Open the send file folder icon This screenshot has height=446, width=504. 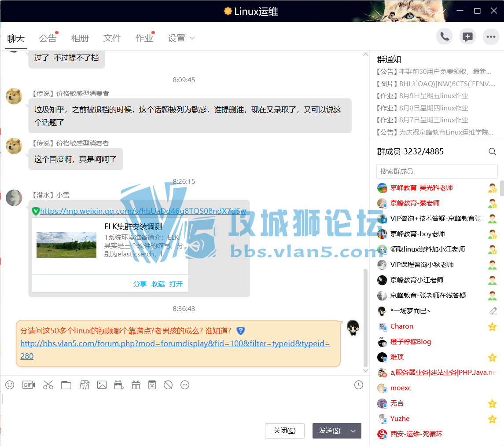point(66,385)
